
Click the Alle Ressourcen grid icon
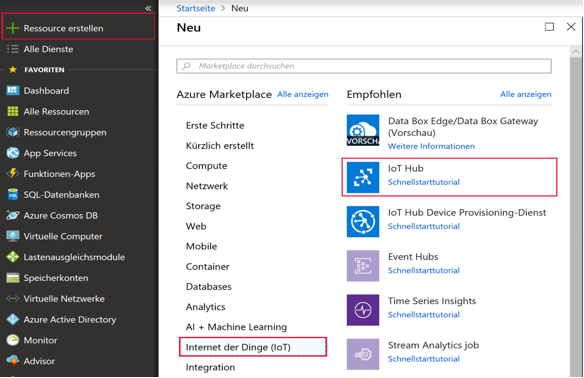pyautogui.click(x=13, y=111)
